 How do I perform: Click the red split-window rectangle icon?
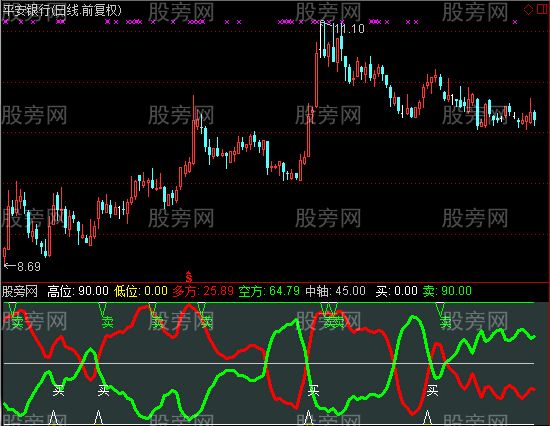coord(543,9)
